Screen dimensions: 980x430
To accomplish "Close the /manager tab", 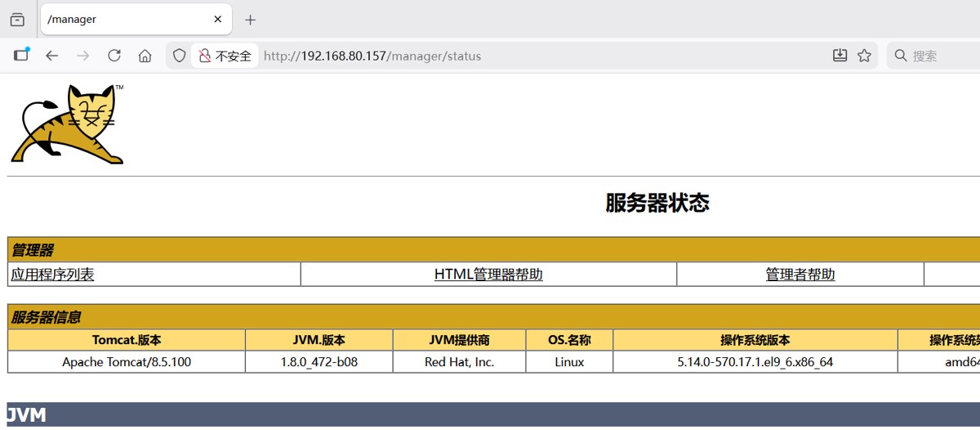I will coord(218,19).
